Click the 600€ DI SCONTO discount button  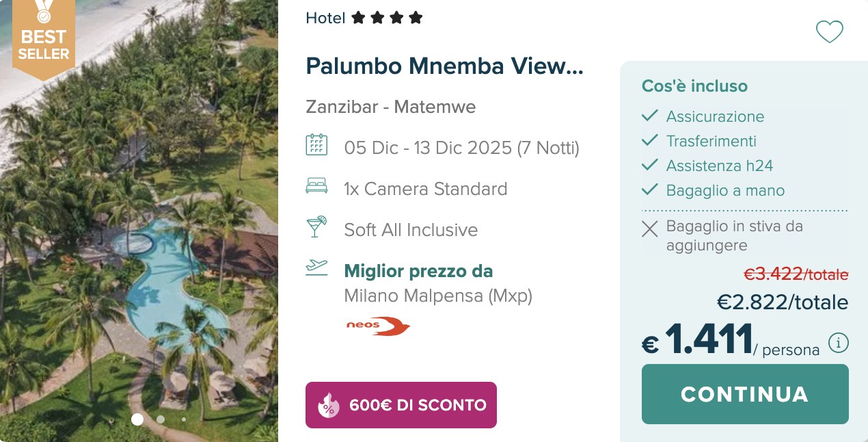[401, 405]
